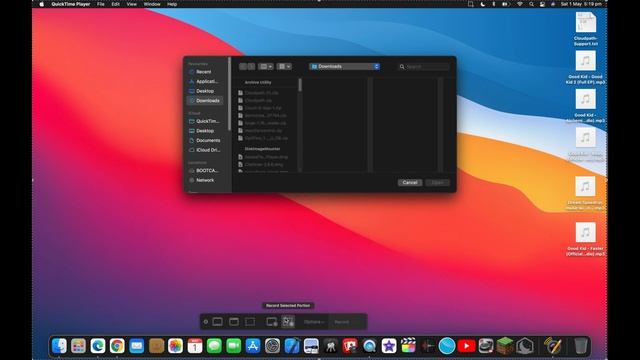
Task: Select Documents in the dialog sidebar
Action: click(205, 140)
